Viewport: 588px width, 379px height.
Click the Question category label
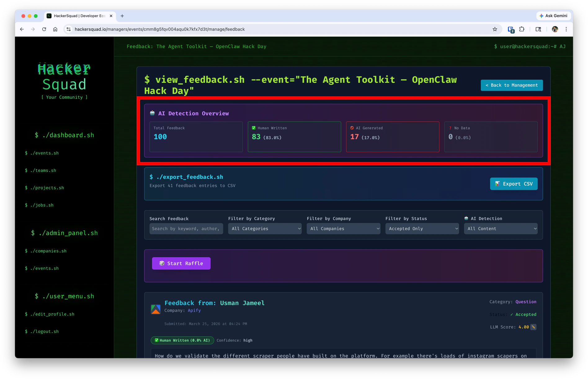[526, 302]
